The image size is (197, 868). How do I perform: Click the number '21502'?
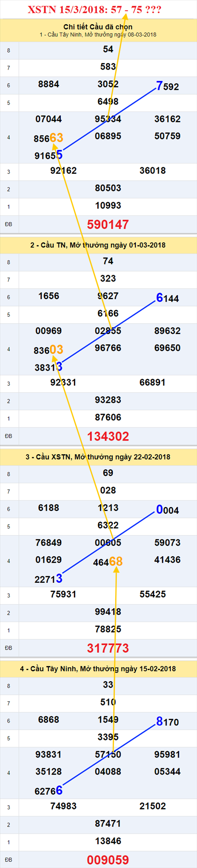pyautogui.click(x=153, y=806)
